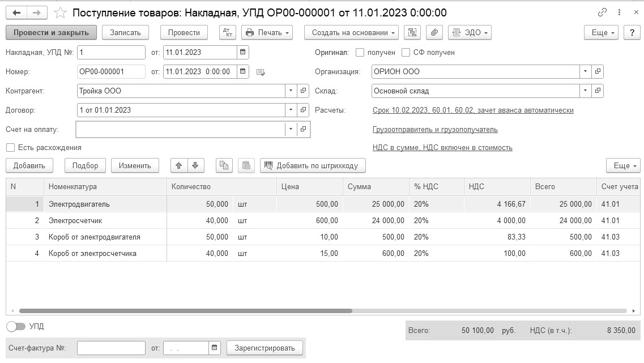Click Номер field OP00-000001
The height and width of the screenshot is (363, 644).
coord(112,71)
